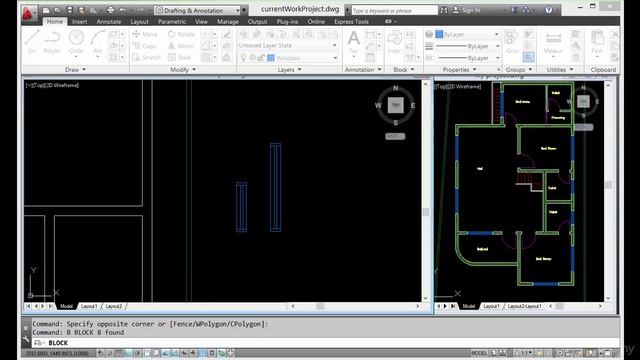Choose the Copy command
The height and width of the screenshot is (360, 640).
click(144, 46)
